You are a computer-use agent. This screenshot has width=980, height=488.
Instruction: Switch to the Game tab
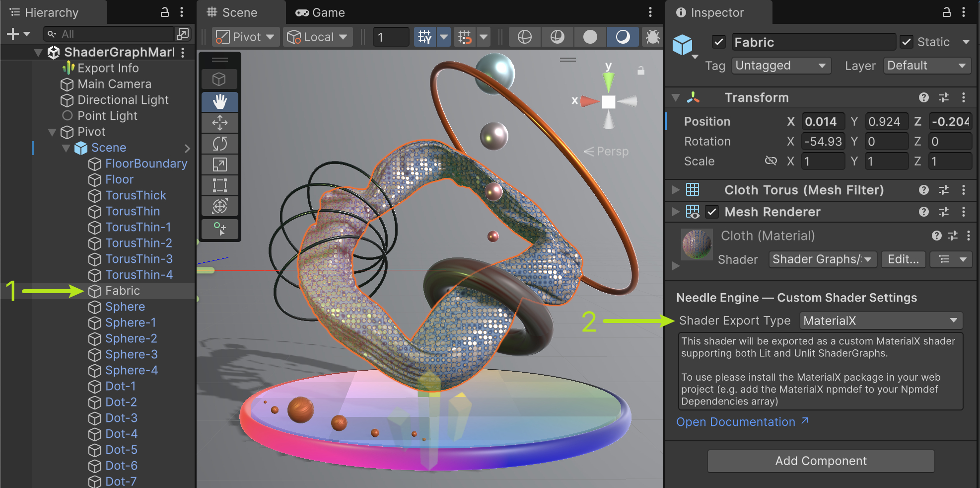(x=320, y=12)
